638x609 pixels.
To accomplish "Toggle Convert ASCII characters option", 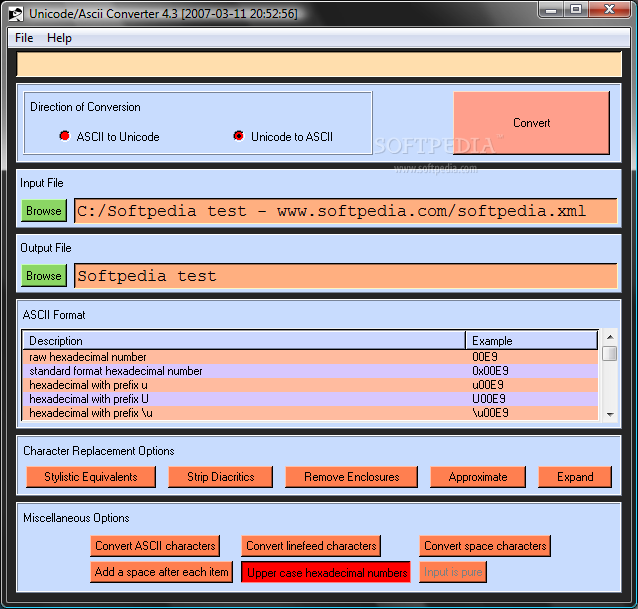I will pyautogui.click(x=155, y=546).
